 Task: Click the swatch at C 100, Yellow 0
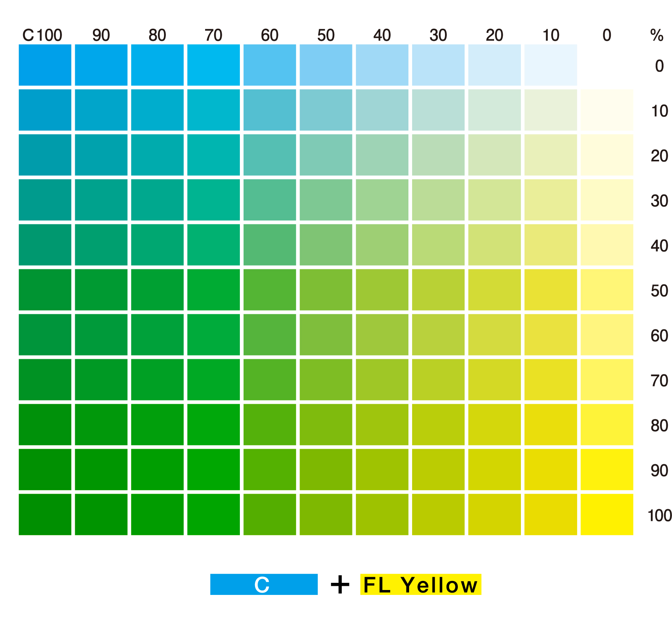click(x=45, y=65)
